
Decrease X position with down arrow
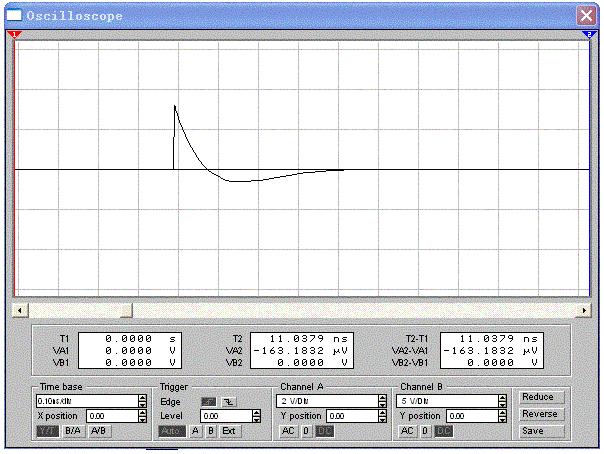point(143,419)
